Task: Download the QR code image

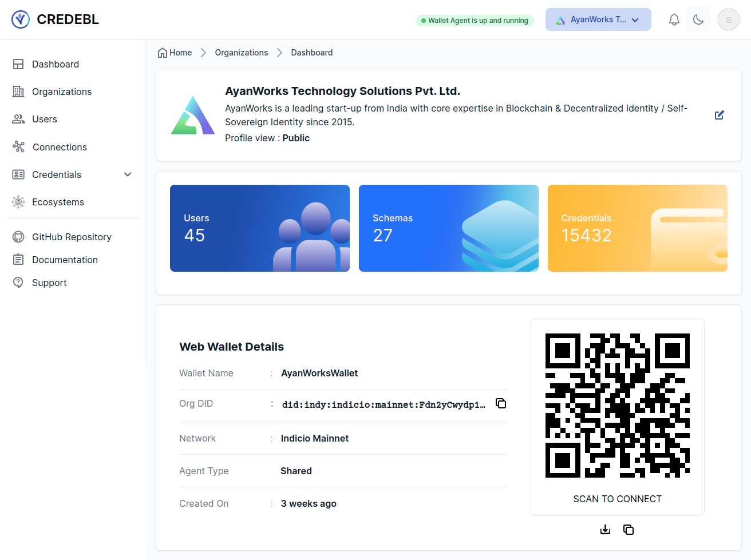Action: pyautogui.click(x=605, y=530)
